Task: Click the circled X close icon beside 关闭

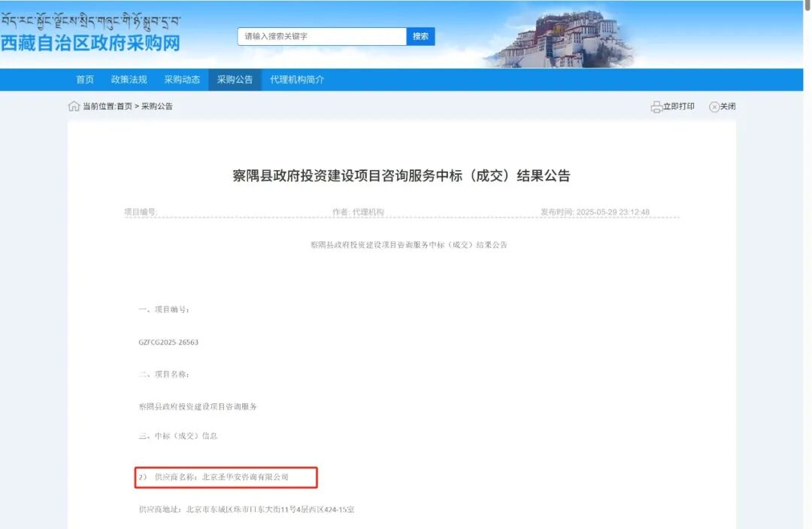Action: click(713, 106)
